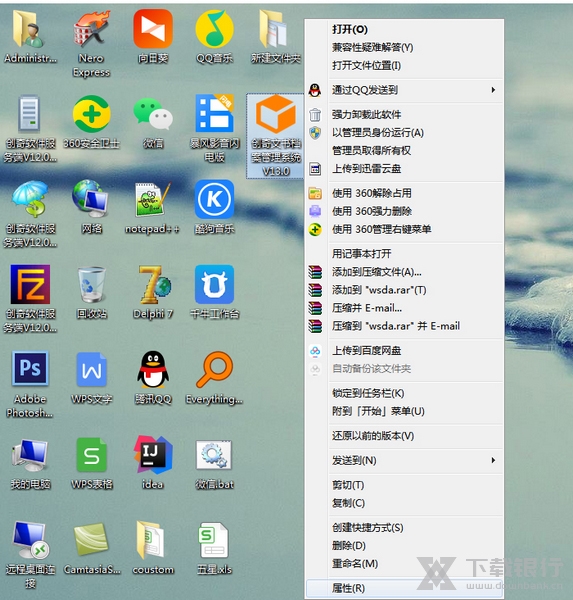Select the 向日葵 desktop icon
The image size is (573, 600).
[x=153, y=36]
